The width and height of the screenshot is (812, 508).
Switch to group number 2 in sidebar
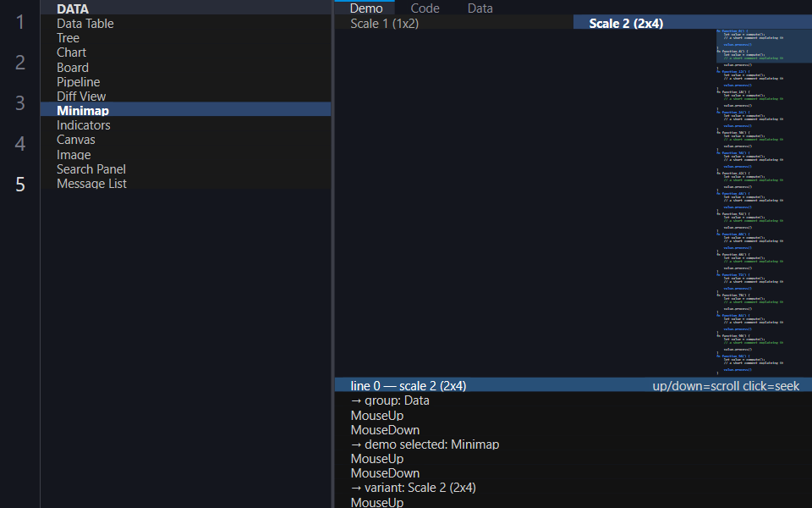point(20,62)
